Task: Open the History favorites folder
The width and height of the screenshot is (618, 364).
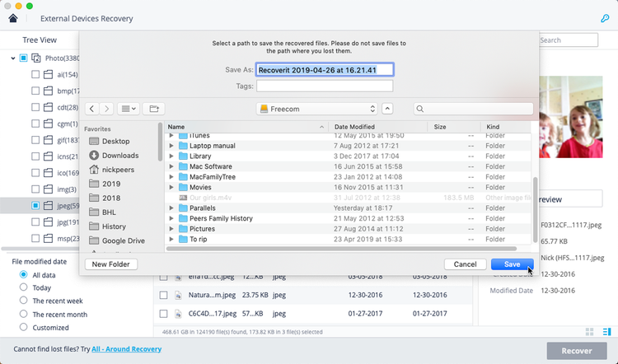Action: point(107,226)
